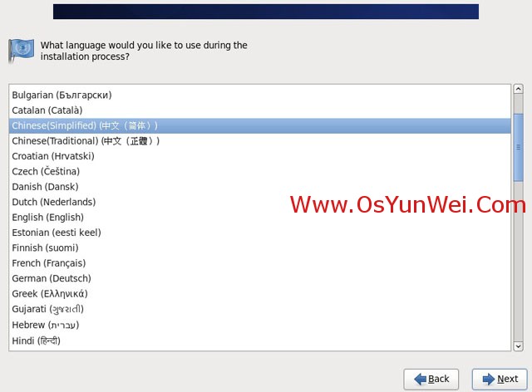Click the flag icon beside the language prompt
The width and height of the screenshot is (532, 392).
coord(21,51)
